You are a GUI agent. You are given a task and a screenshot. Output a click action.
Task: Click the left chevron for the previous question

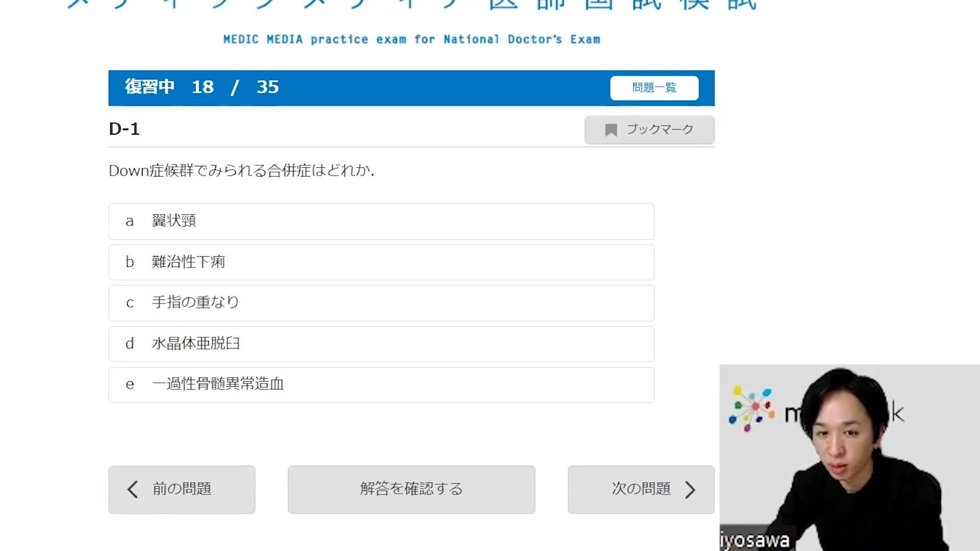click(x=132, y=489)
